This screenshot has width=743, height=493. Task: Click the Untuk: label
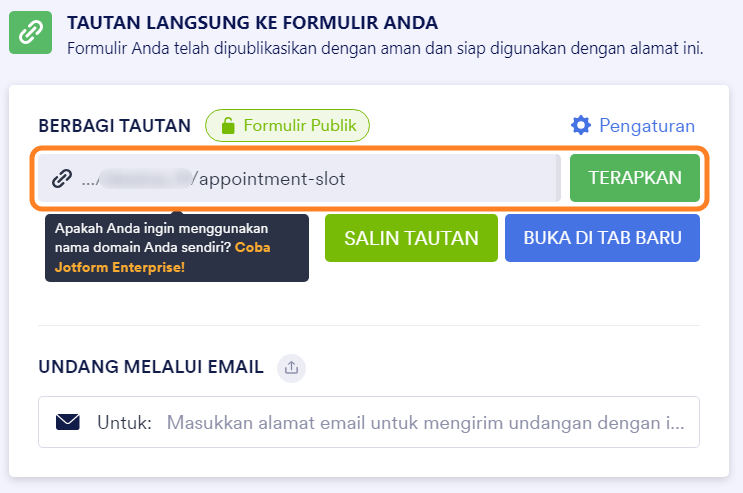[x=124, y=422]
